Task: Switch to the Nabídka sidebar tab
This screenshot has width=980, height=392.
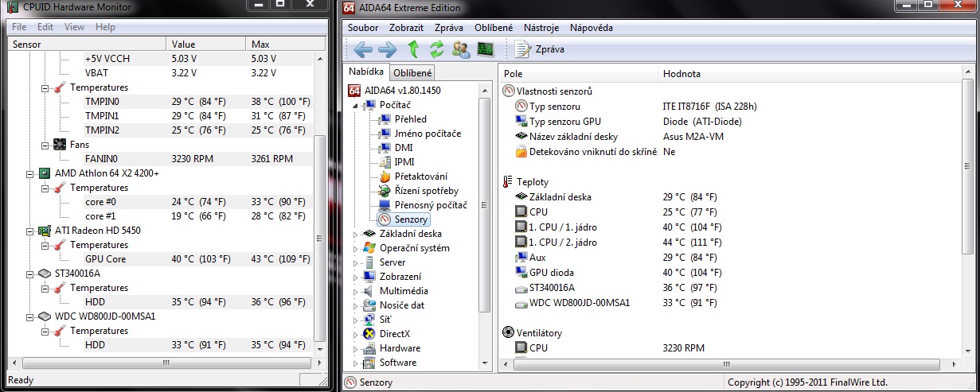Action: (366, 72)
